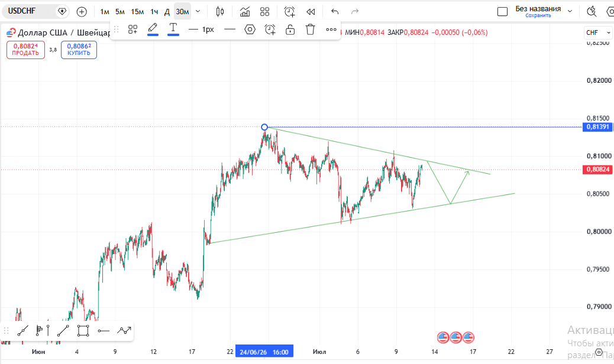The height and width of the screenshot is (364, 614).
Task: Select the pitchfork drawing tool
Action: coord(43,331)
